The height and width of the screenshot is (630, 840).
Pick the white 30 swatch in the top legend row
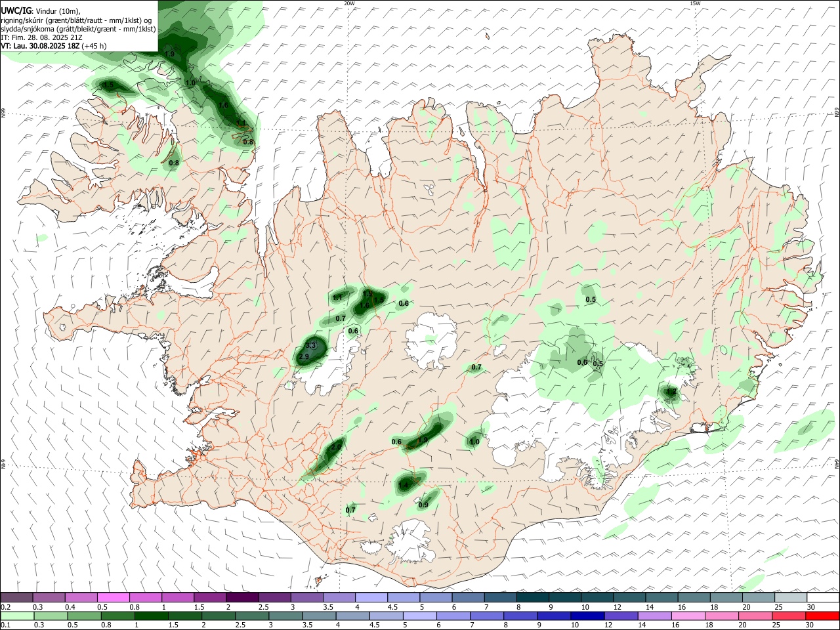823,598
